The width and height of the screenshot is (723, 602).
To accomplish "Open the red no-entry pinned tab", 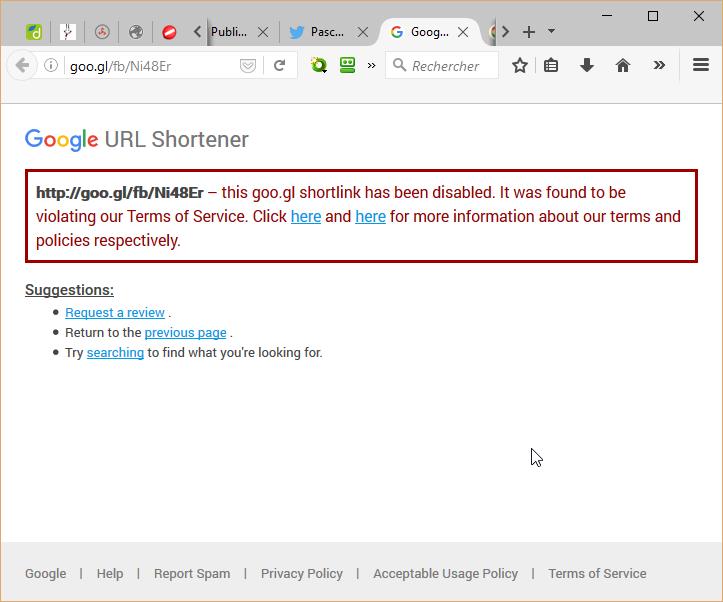I will (x=169, y=32).
